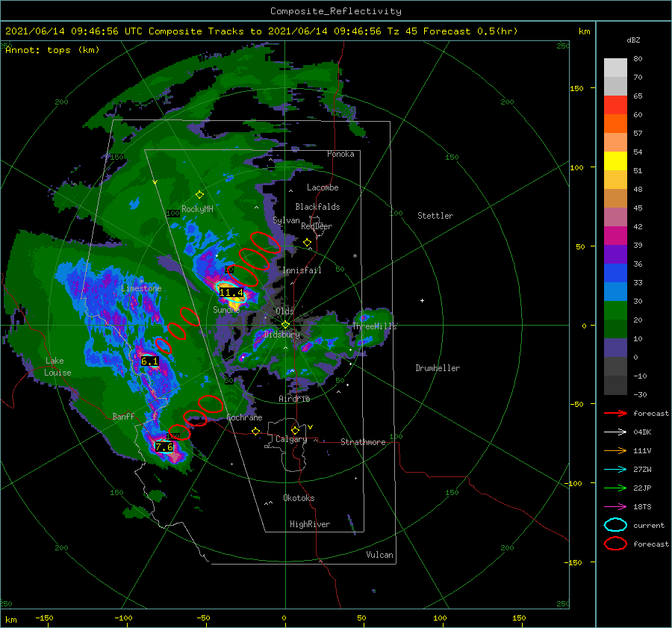Click the white 04DK arrow legend icon

pos(615,432)
